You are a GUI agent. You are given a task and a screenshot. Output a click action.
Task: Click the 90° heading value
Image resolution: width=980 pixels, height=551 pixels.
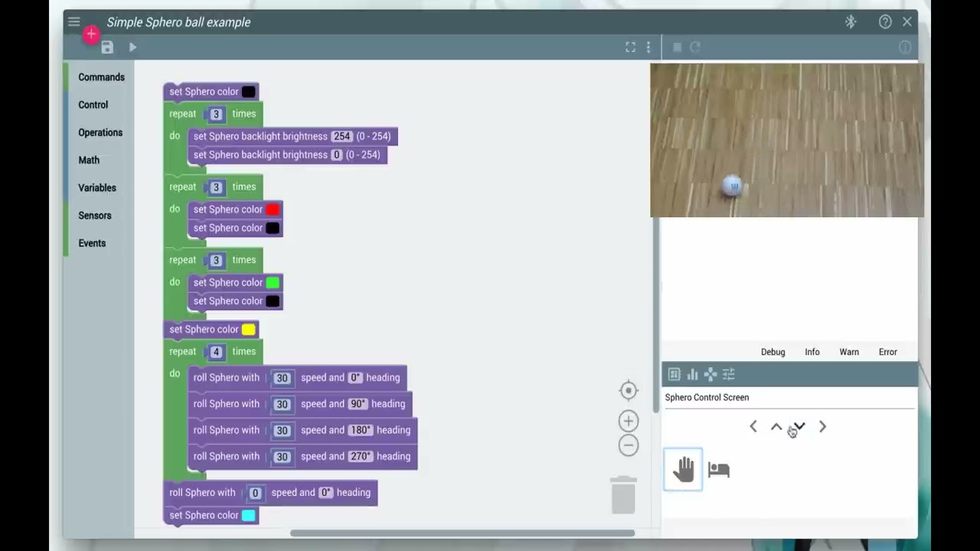(358, 404)
